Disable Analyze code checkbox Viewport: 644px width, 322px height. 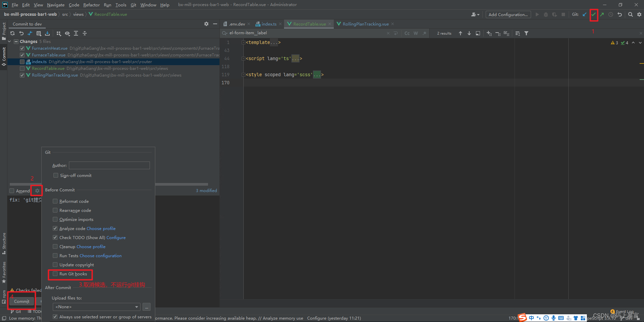[55, 228]
